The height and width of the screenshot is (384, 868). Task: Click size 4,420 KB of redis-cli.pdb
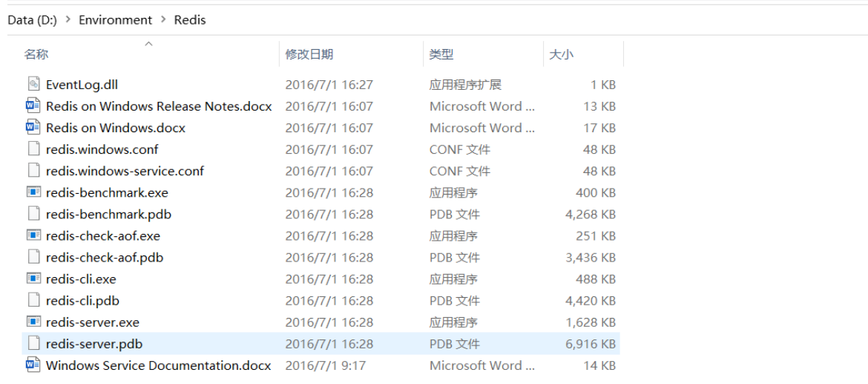(x=590, y=301)
